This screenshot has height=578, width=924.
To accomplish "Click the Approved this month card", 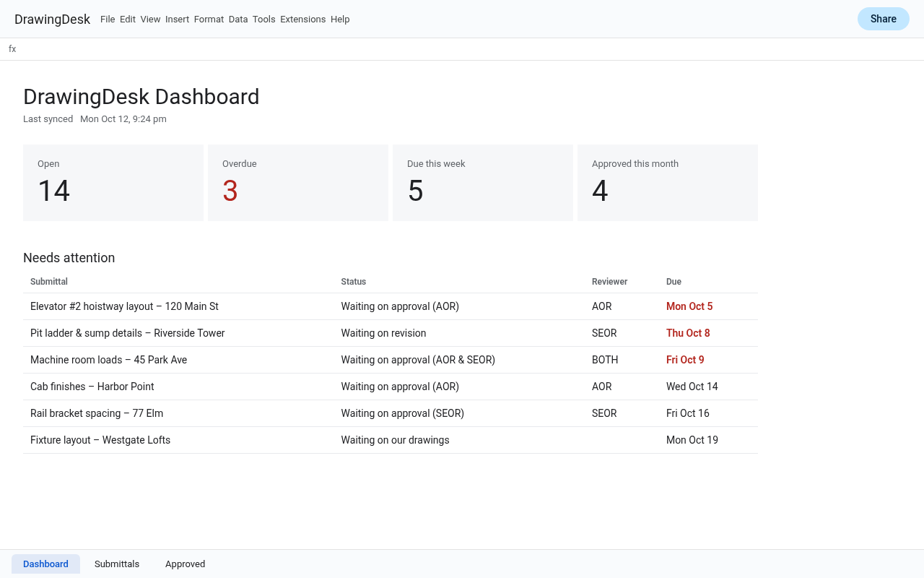I will pos(668,183).
